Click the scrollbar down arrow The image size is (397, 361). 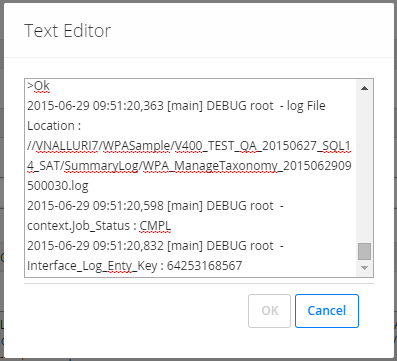[364, 268]
